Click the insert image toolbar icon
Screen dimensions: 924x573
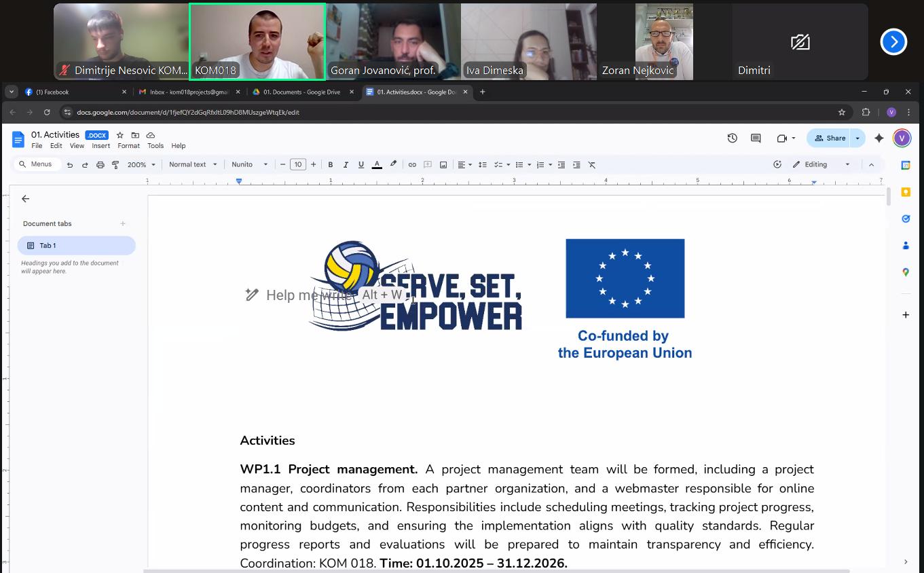point(443,164)
